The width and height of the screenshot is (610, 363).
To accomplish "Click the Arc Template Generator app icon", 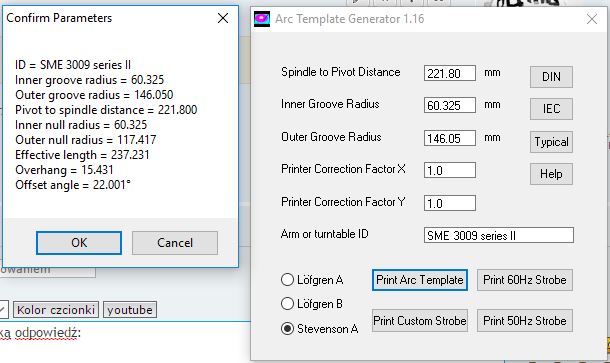I will click(262, 19).
